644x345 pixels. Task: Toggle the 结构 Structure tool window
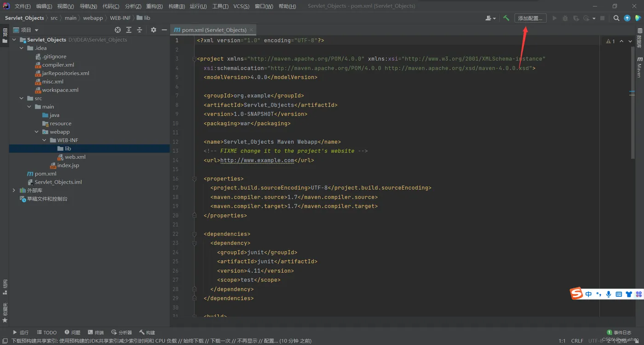pos(5,287)
